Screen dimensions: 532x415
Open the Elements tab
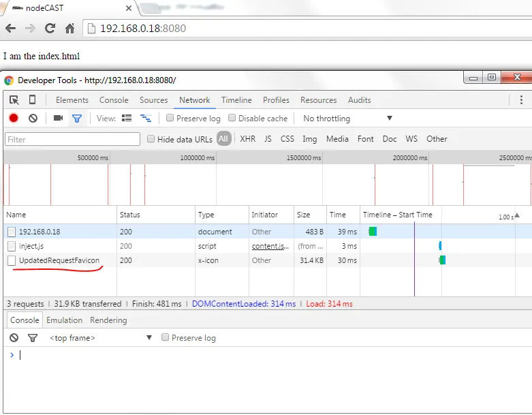tap(72, 100)
